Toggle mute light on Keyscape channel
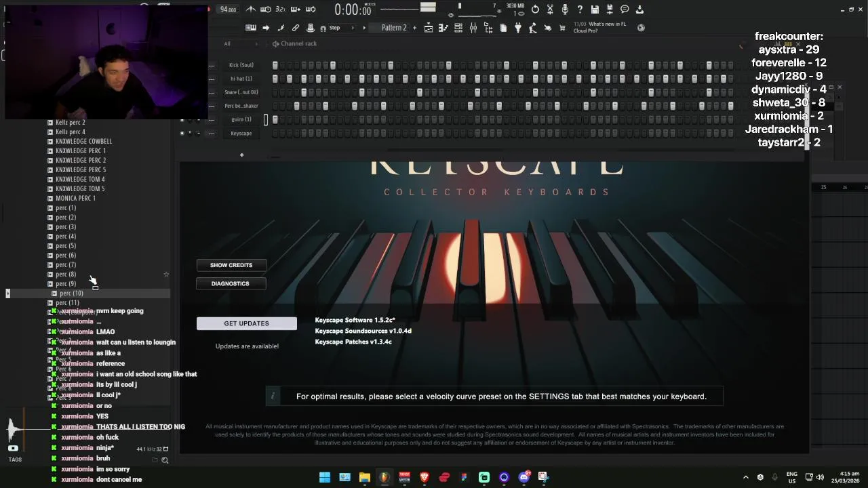868x488 pixels. point(182,133)
